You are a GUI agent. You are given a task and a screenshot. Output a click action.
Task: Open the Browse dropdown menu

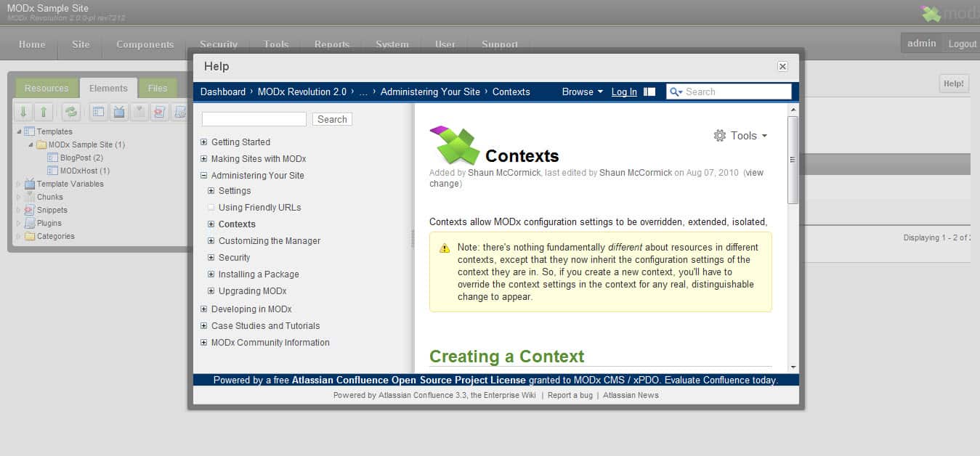(582, 91)
